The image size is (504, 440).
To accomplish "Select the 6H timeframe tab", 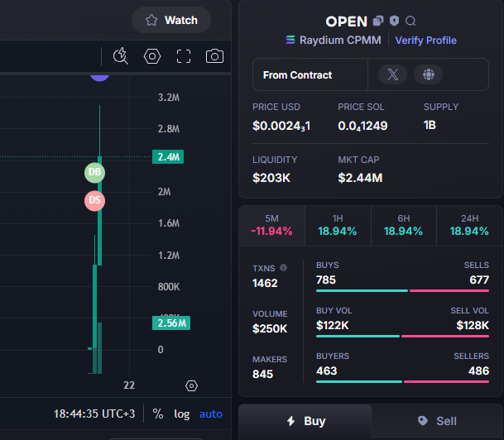I will click(404, 226).
